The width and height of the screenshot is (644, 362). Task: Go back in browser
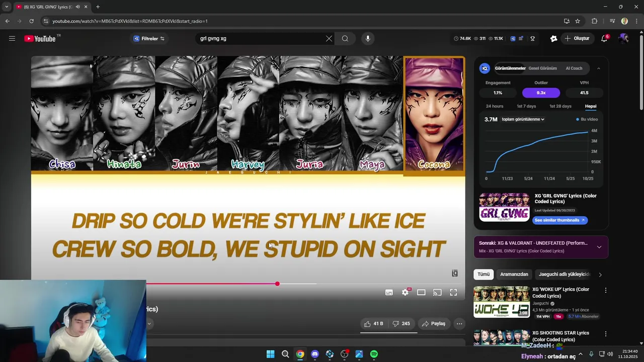coord(7,21)
